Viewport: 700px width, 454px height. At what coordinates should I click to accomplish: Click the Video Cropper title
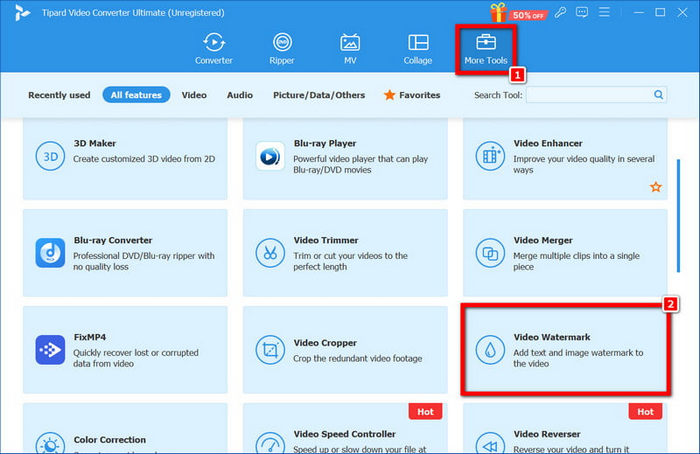tap(325, 343)
